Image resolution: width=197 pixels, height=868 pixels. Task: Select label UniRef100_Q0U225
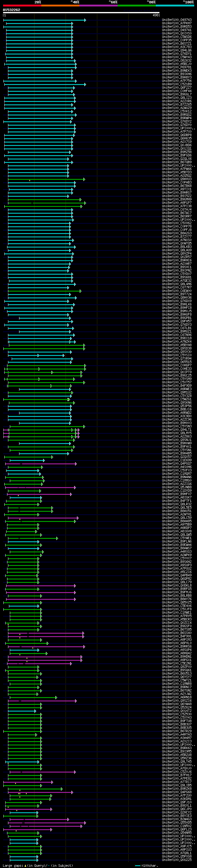pos(177,860)
